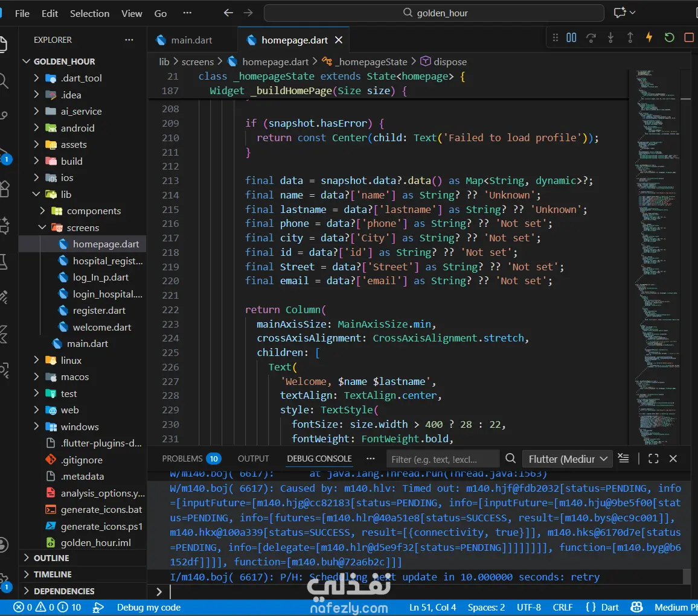Screen dimensions: 698x616
Task: Change line endings via CRLF
Action: (x=563, y=607)
